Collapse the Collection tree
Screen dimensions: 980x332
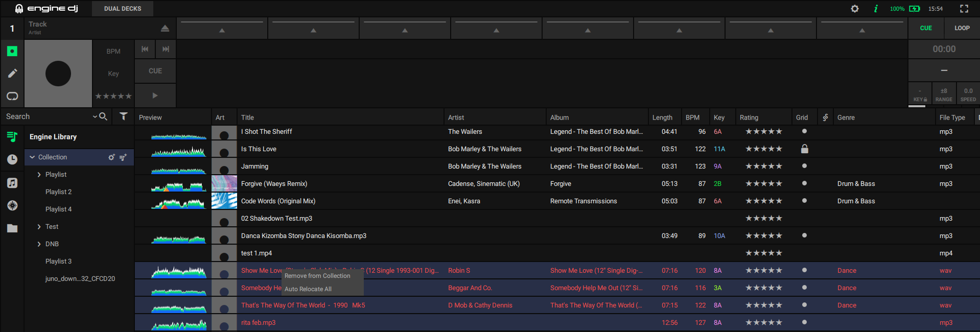(33, 157)
